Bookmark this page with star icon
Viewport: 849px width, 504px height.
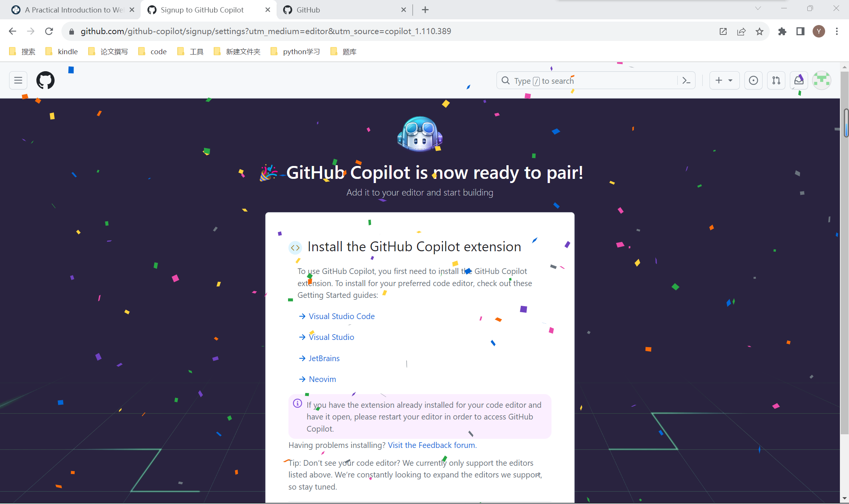(x=759, y=31)
